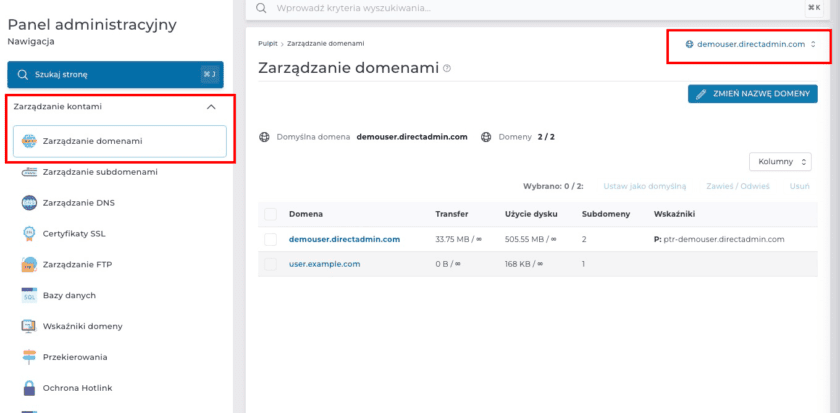The height and width of the screenshot is (413, 840).
Task: Click the Usuń action
Action: (x=799, y=186)
